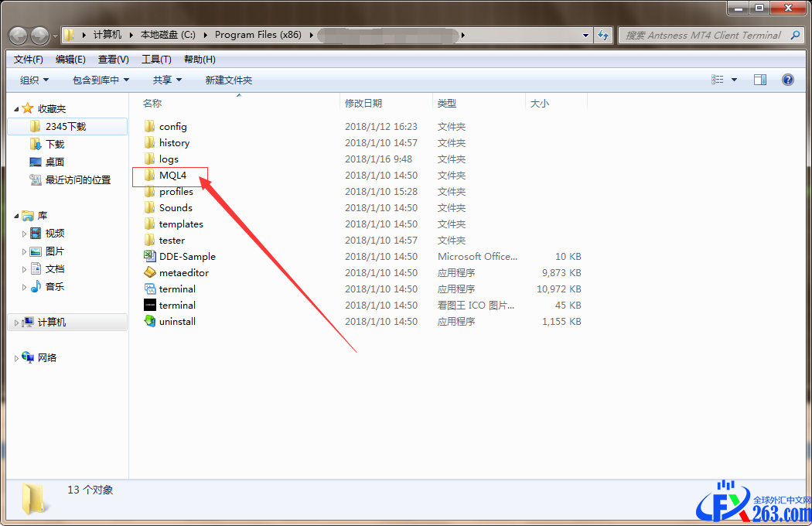This screenshot has width=812, height=526.
Task: Click the refresh button beside address bar
Action: tap(604, 35)
